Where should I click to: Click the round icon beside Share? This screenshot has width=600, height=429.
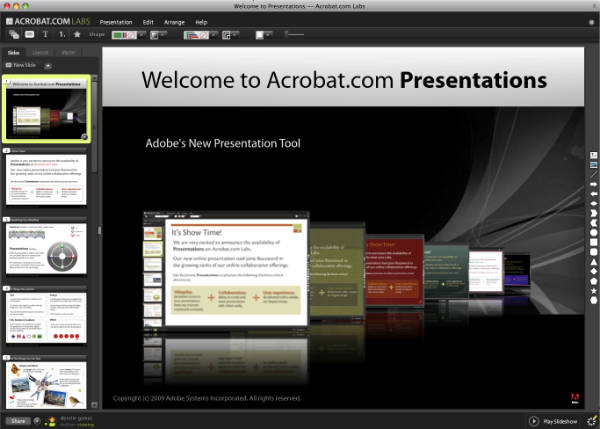coord(37,421)
